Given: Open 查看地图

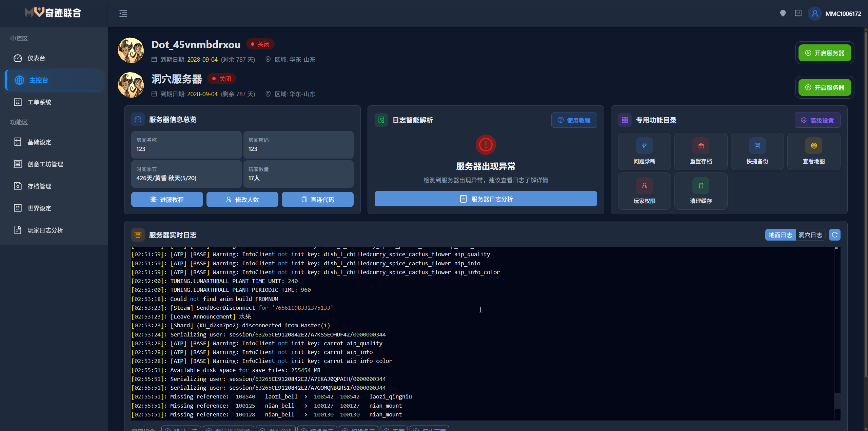Looking at the screenshot, I should 814,151.
